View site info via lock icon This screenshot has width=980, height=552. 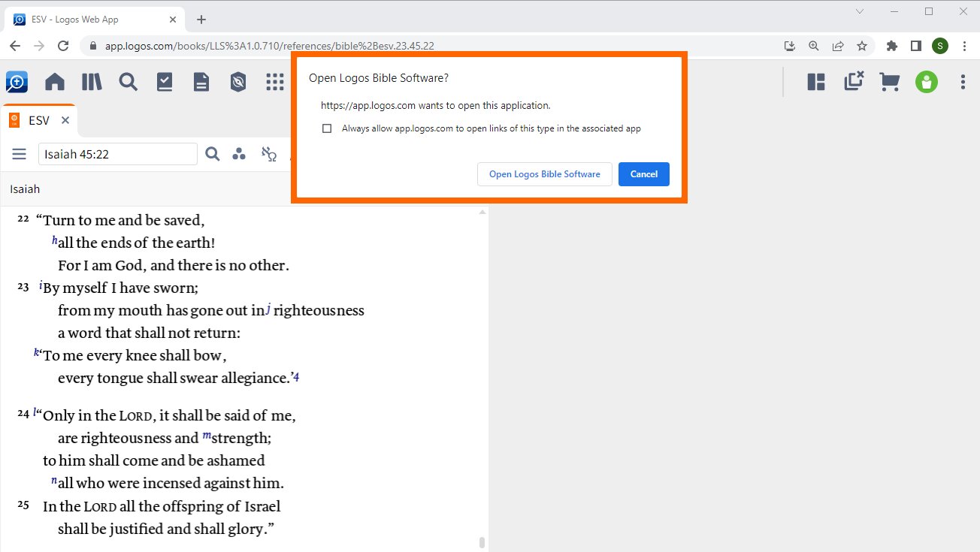point(93,46)
